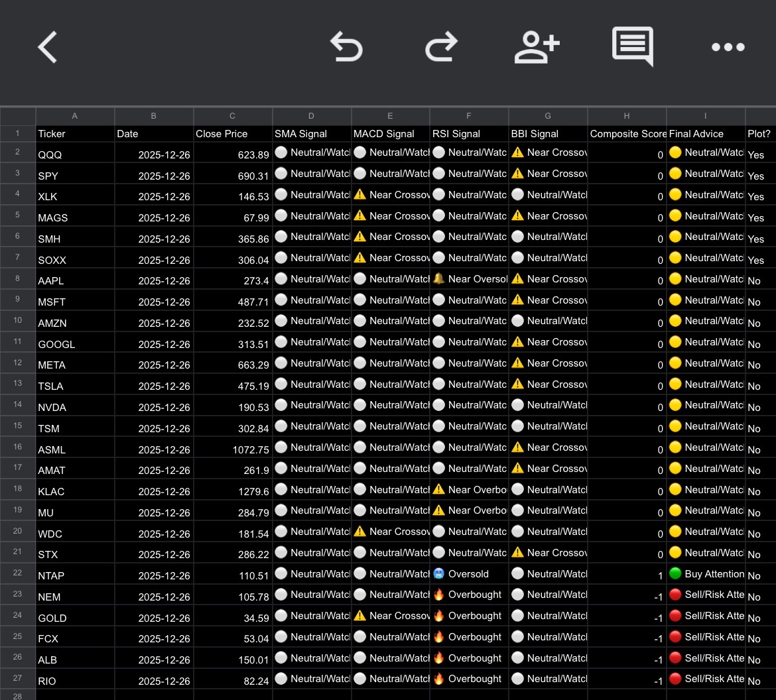Select the Composite Score header cell
Screen dimensions: 776x700
(x=627, y=133)
